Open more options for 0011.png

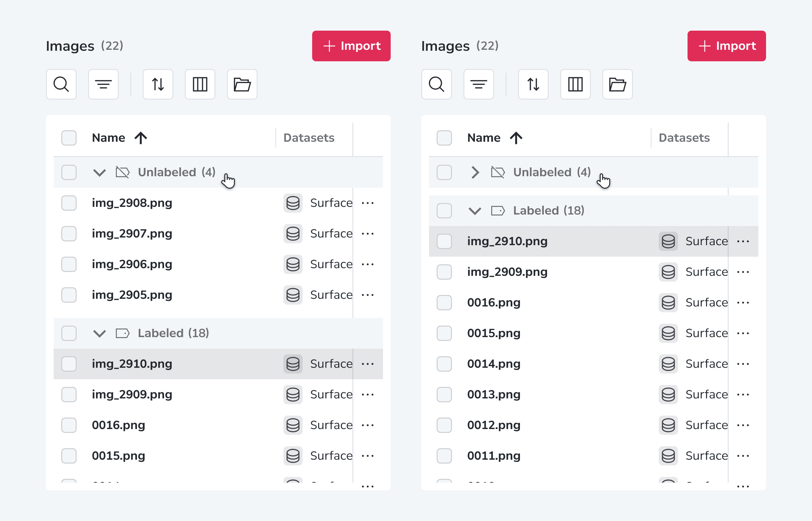click(x=743, y=456)
